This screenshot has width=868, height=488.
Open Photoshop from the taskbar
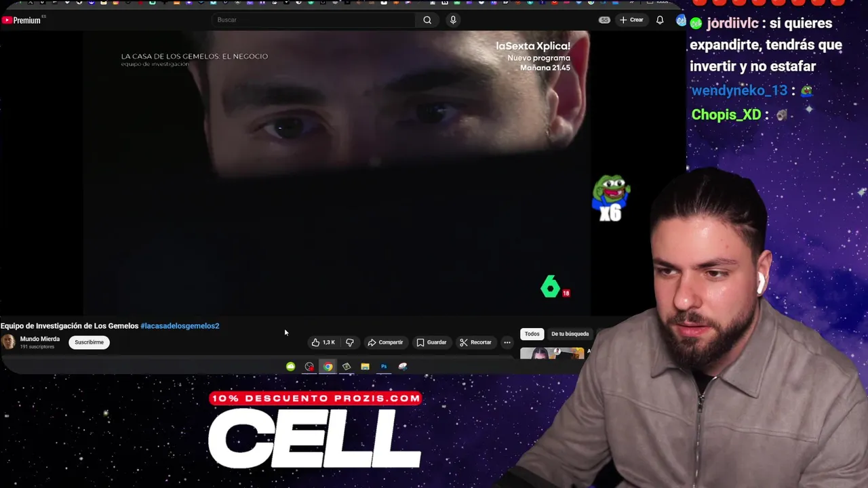pos(384,367)
